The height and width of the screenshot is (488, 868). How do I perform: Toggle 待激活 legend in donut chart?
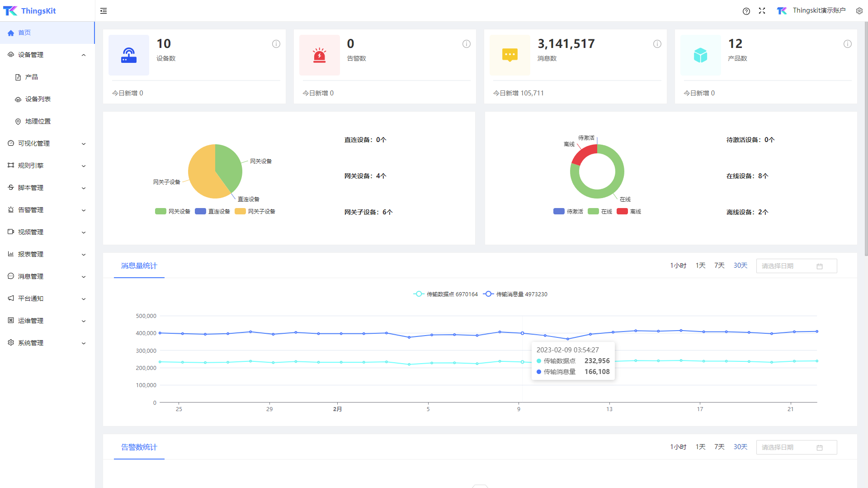coord(568,211)
